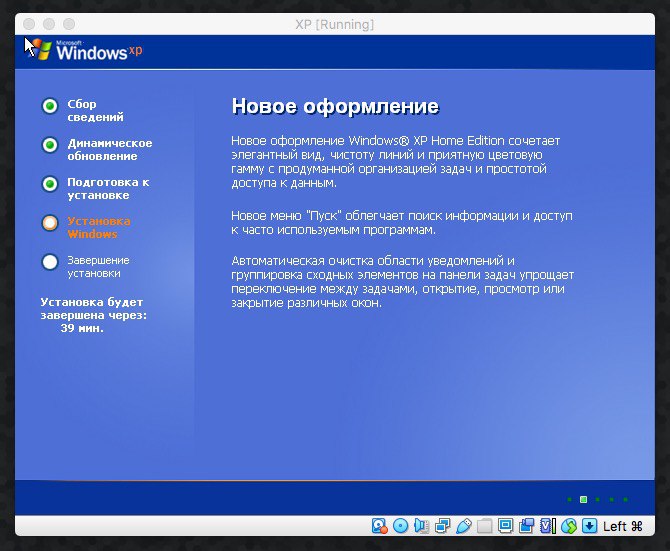Click the CPU virtualization features indicator
Screen dimensions: 670x551
point(548,526)
